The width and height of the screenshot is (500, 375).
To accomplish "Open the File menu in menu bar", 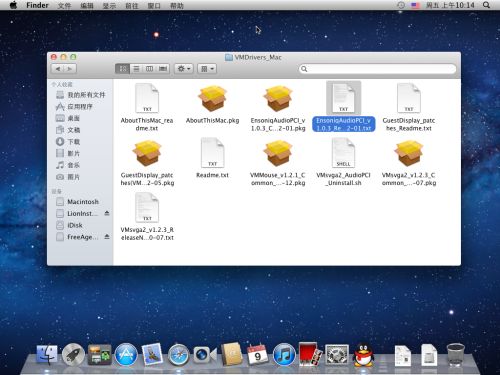I will 64,5.
